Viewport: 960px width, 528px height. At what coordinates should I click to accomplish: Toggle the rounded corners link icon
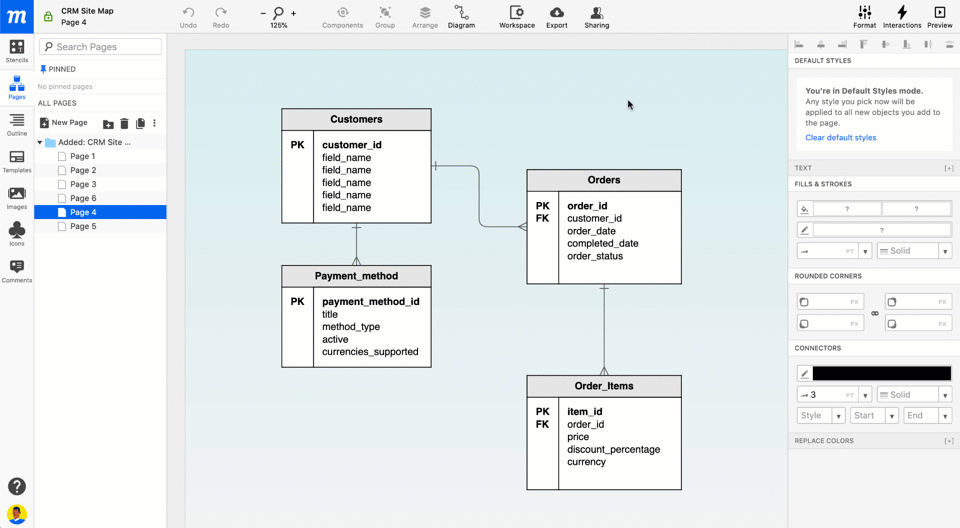coord(875,313)
